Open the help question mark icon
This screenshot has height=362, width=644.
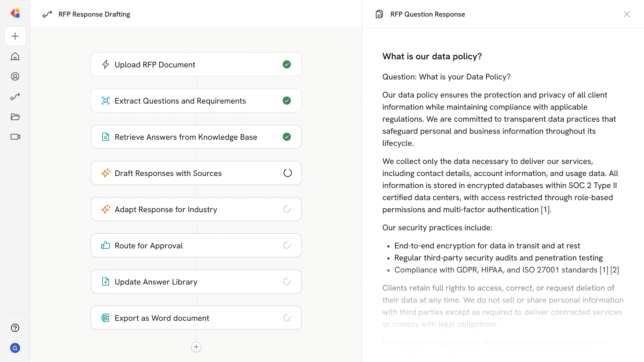[x=15, y=328]
